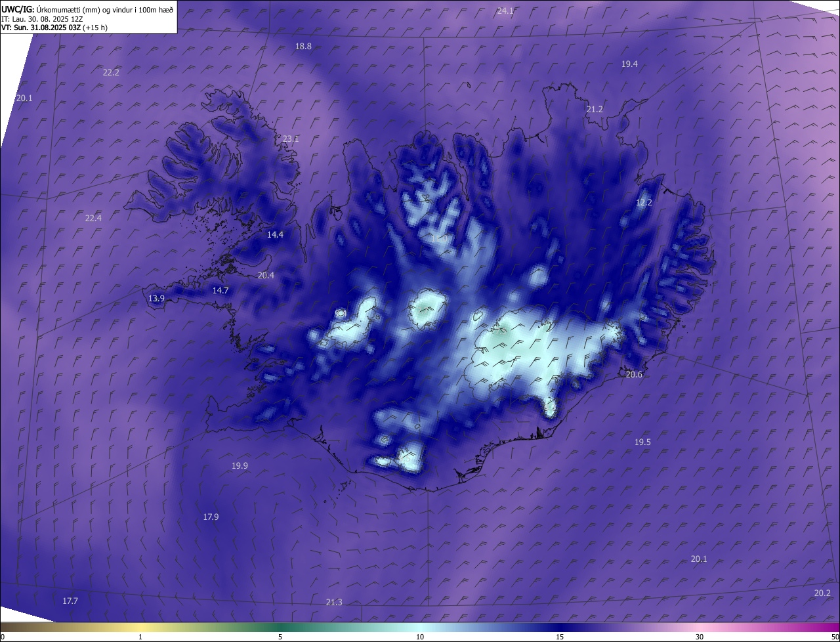The width and height of the screenshot is (840, 642).
Task: Click the '30' tick on the colour scale
Action: [700, 637]
